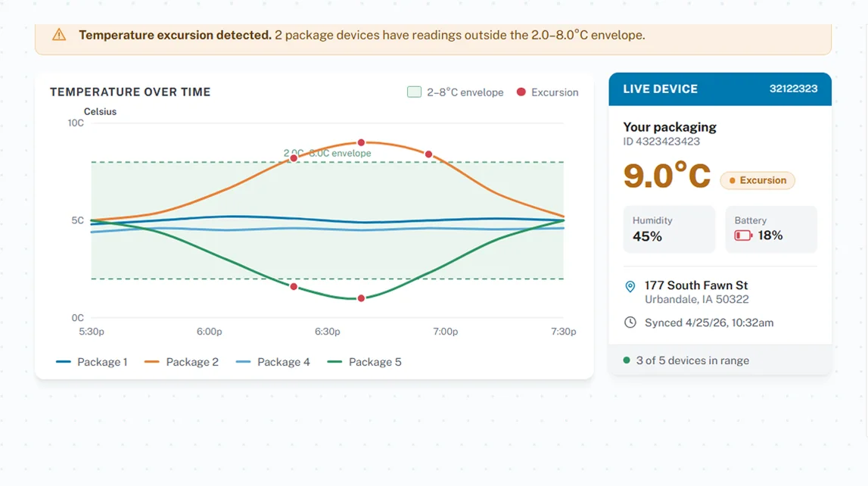Click the Package 2 excursion point near 7:00p
Image resolution: width=868 pixels, height=486 pixels.
428,154
